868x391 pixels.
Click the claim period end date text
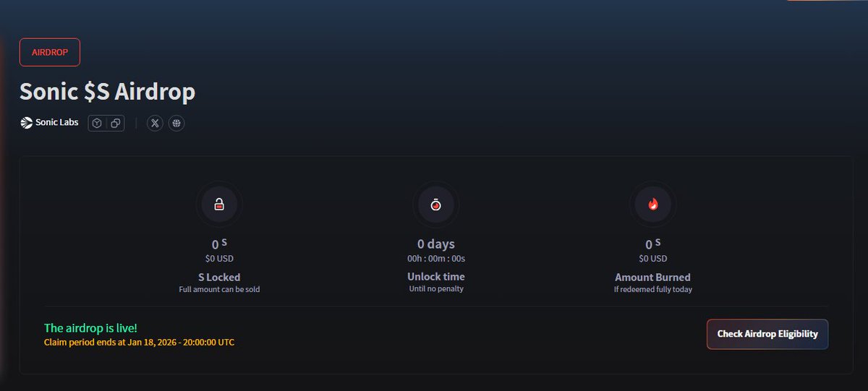[139, 342]
